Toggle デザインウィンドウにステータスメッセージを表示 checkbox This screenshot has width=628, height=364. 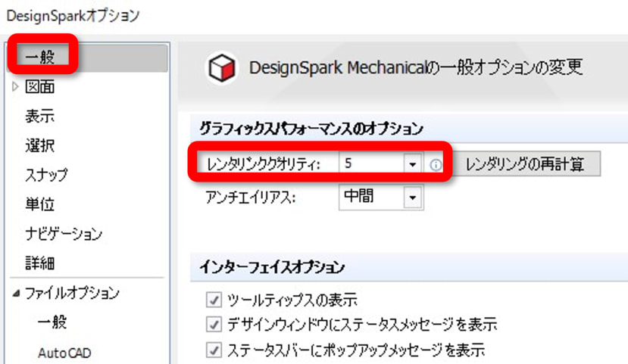click(x=214, y=325)
